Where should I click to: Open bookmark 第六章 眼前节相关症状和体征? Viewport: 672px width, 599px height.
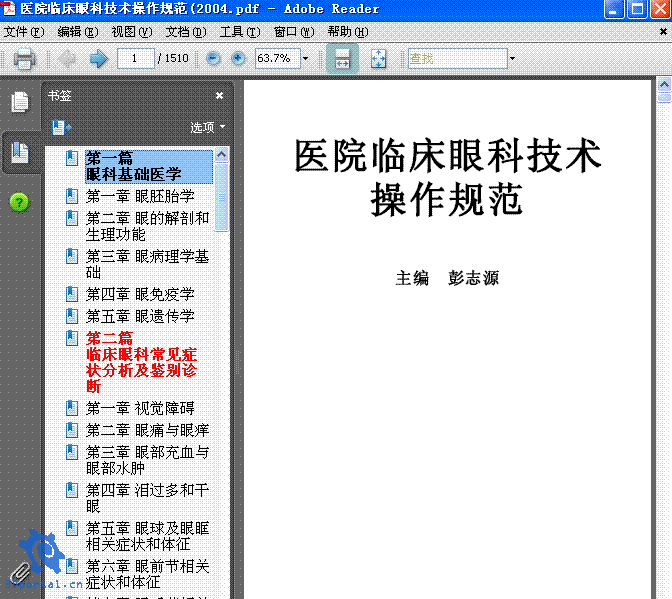(x=147, y=574)
